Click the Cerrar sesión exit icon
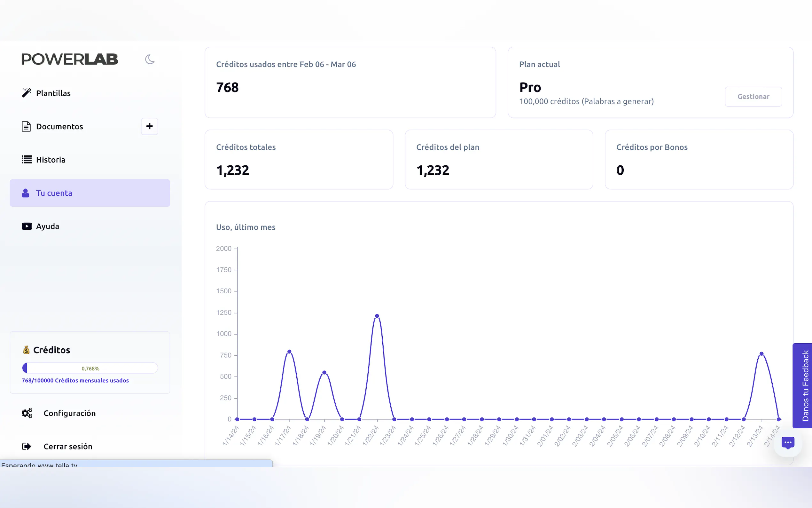 27,446
